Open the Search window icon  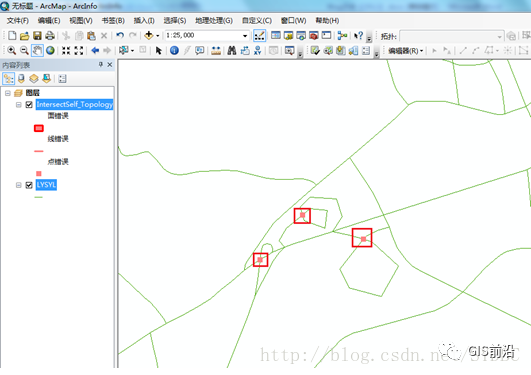click(301, 35)
